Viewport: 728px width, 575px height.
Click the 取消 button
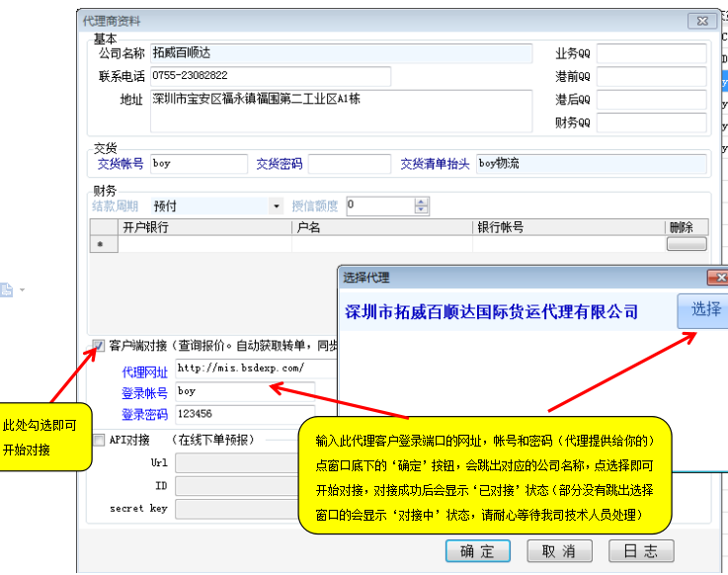coord(558,551)
